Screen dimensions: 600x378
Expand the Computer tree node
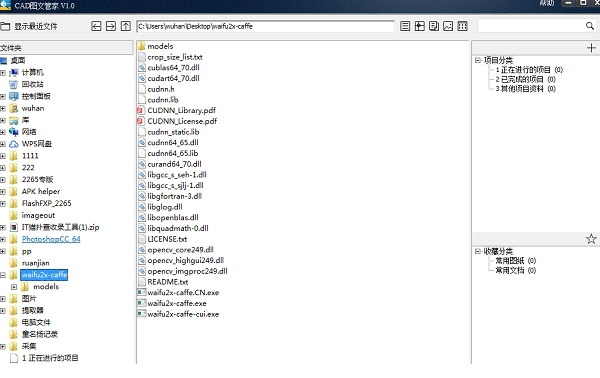tap(3, 72)
